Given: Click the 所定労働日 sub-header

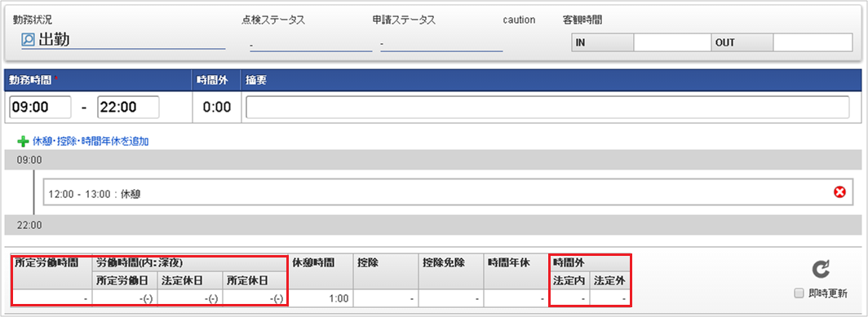Looking at the screenshot, I should (125, 280).
